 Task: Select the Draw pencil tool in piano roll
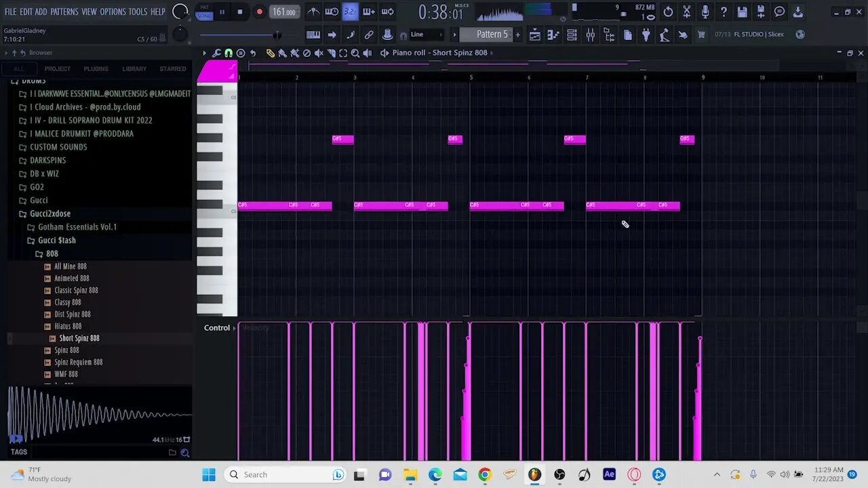(x=271, y=53)
